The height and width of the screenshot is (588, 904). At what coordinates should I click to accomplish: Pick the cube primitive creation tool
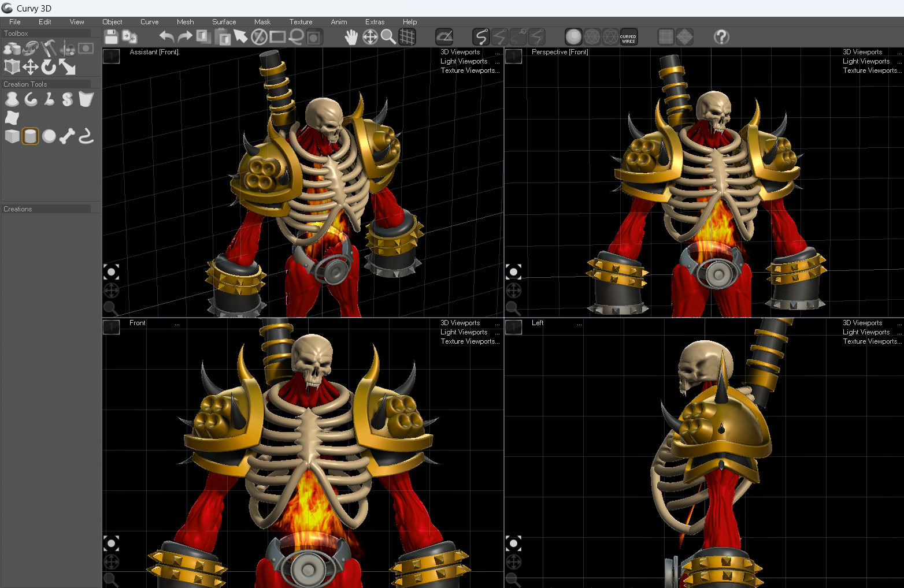pyautogui.click(x=12, y=136)
